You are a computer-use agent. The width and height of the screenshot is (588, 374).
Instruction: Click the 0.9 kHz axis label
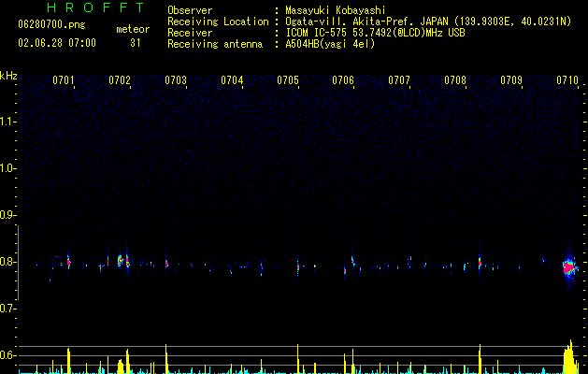coord(7,215)
